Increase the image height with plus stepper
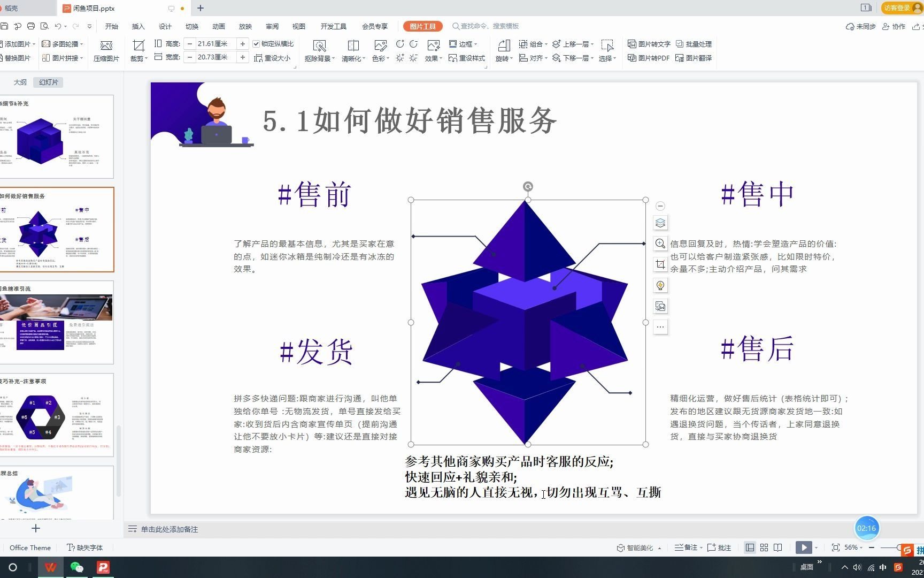Image resolution: width=924 pixels, height=578 pixels. tap(243, 44)
